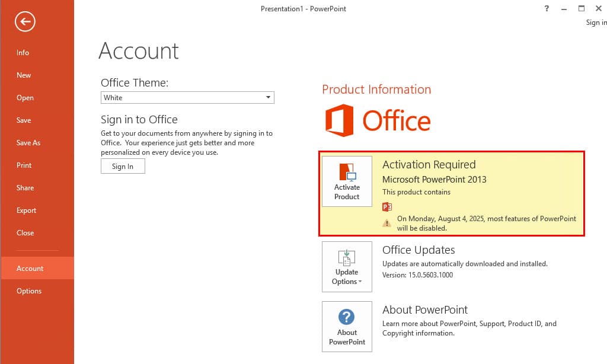Image resolution: width=607 pixels, height=364 pixels.
Task: Choose Export from the sidebar
Action: 26,210
